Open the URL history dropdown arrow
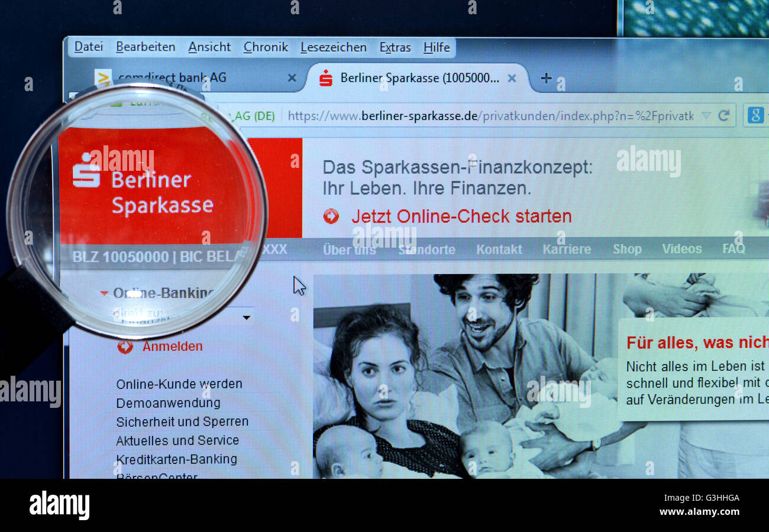Image resolution: width=769 pixels, height=532 pixels. [706, 116]
